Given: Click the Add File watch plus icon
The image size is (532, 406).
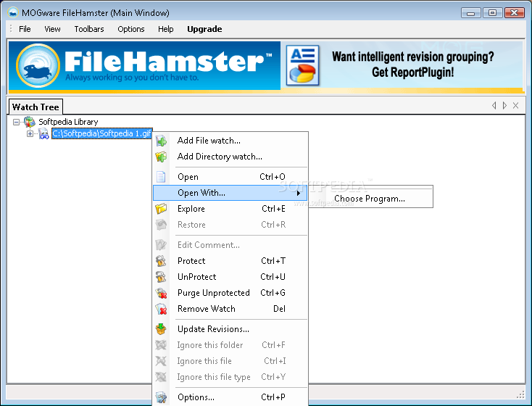Looking at the screenshot, I should pyautogui.click(x=161, y=141).
